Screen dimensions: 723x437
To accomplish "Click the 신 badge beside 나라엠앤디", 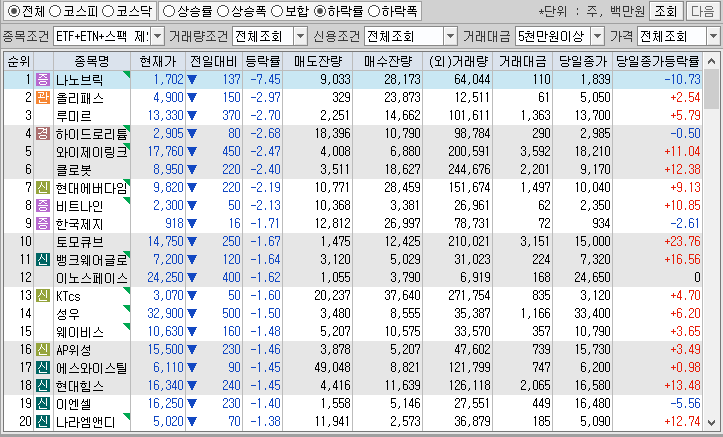I will point(43,421).
